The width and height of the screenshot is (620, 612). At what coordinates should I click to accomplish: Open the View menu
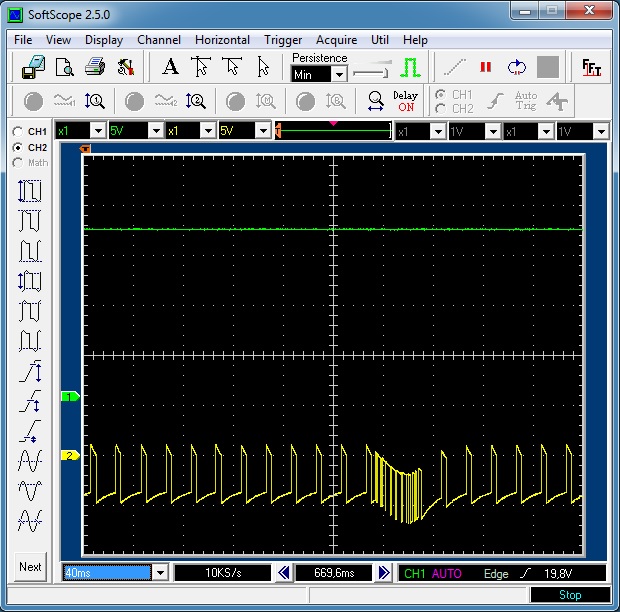click(58, 40)
